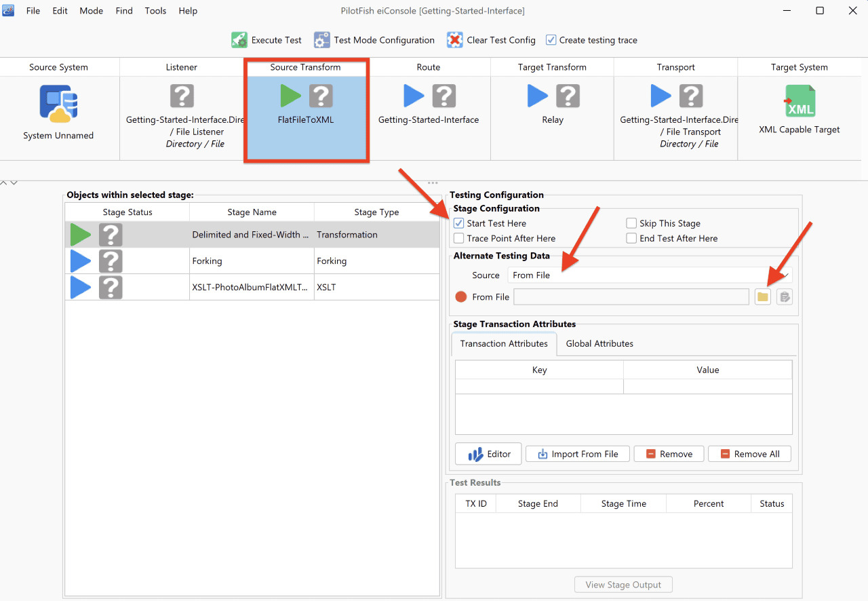Click the paste clipboard icon beside From File

[x=785, y=296]
